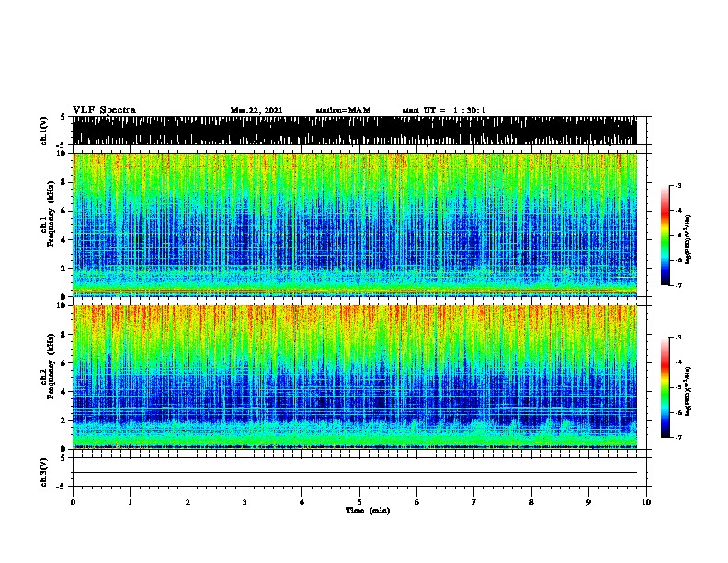Image resolution: width=728 pixels, height=563 pixels.
Task: Click the flat ch.3 trace line
Action: coord(355,473)
